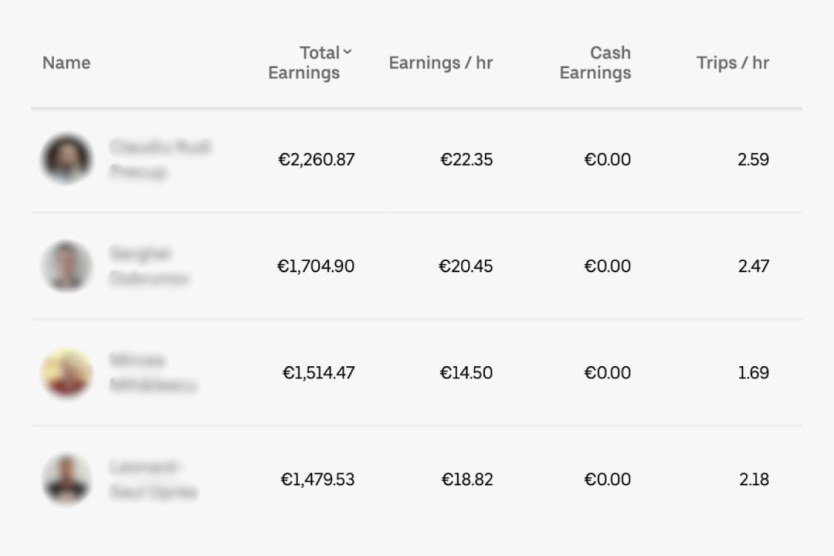Click the €18.82 earnings per hour value

467,479
